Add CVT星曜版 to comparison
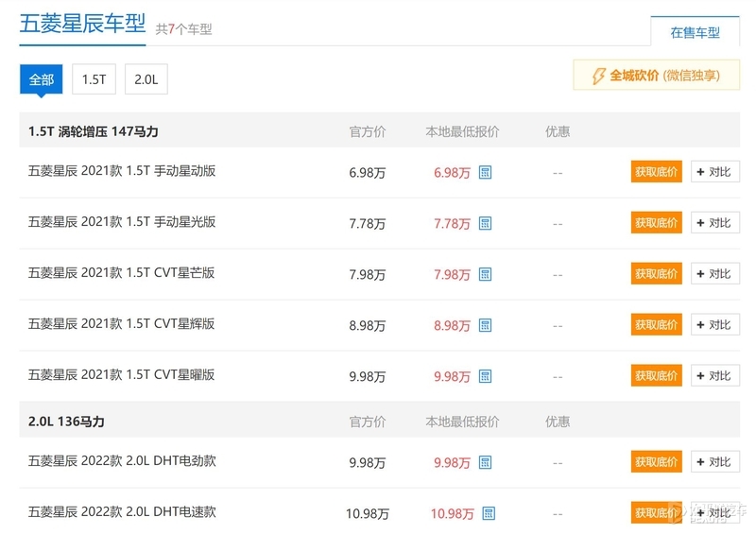 click(x=715, y=376)
